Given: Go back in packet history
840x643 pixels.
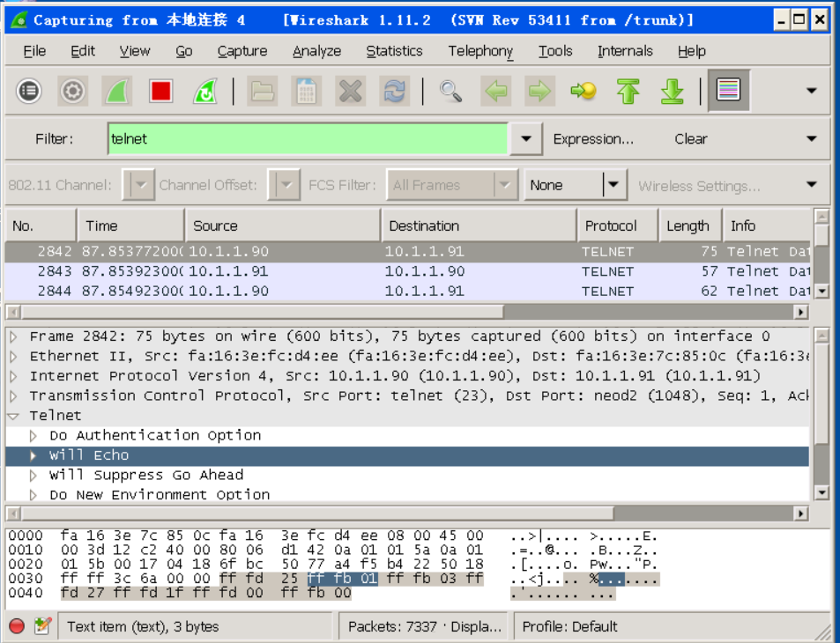Looking at the screenshot, I should [496, 91].
